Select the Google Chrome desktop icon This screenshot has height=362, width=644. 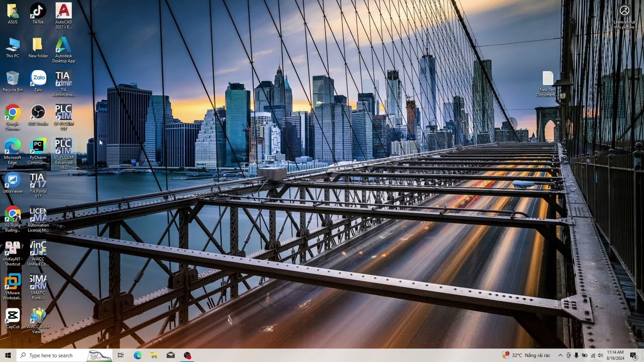13,118
